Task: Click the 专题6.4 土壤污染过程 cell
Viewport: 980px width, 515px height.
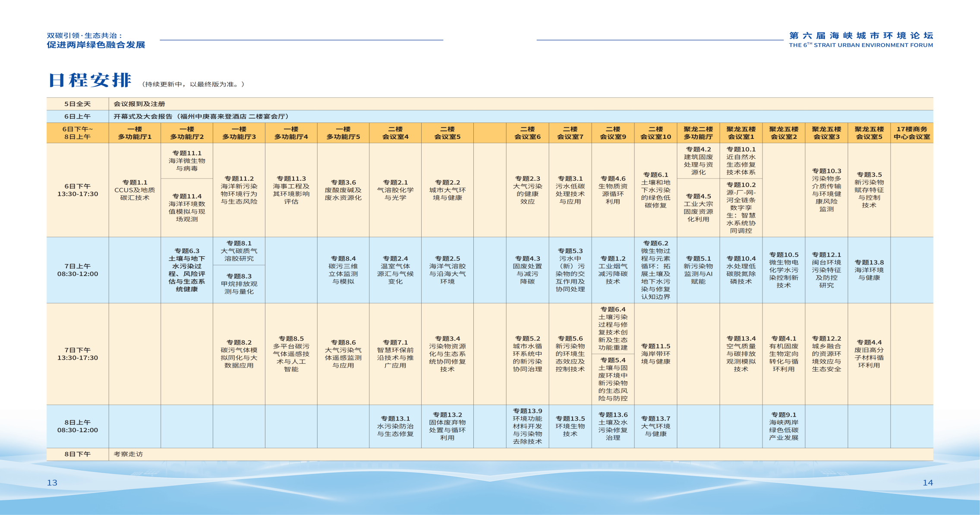Action: tap(612, 328)
